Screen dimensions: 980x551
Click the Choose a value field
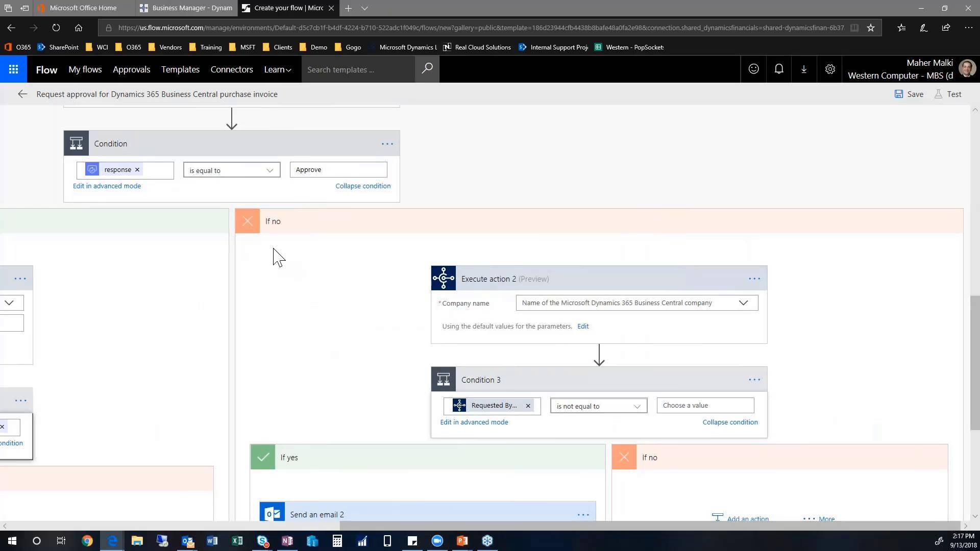pyautogui.click(x=704, y=405)
